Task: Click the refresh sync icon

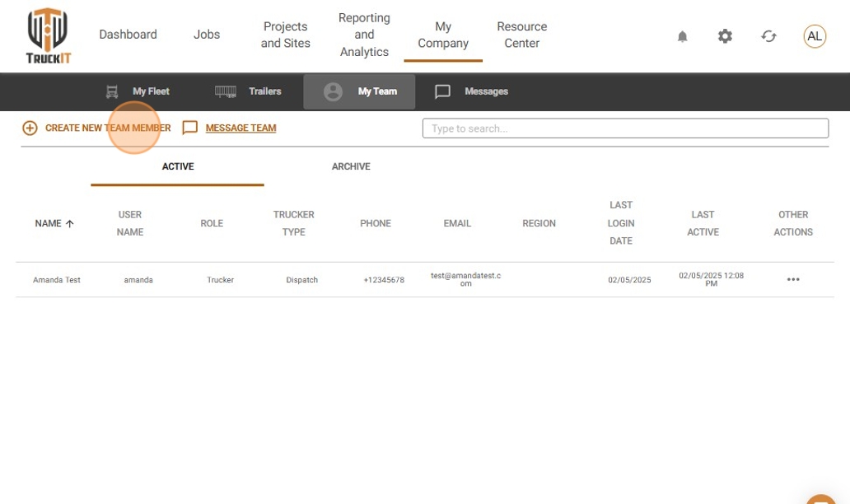Action: [x=768, y=36]
